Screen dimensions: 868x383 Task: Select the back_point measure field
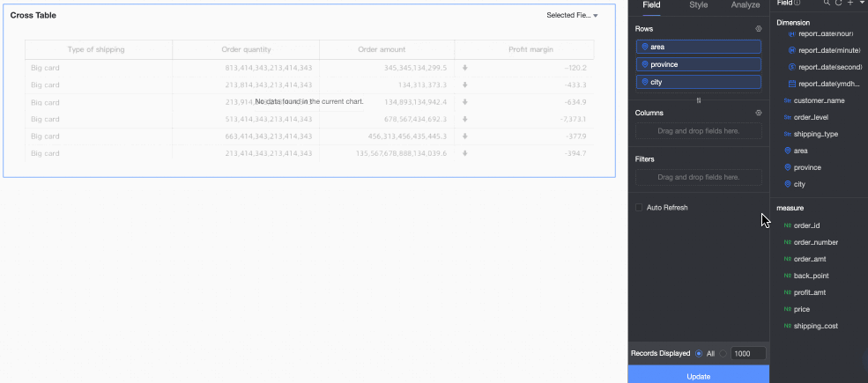pos(811,276)
